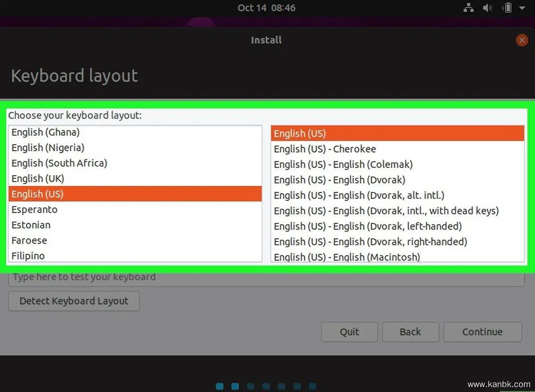Screen dimensions: 535x392
Task: Open the system menu dropdown arrow
Action: coord(522,8)
